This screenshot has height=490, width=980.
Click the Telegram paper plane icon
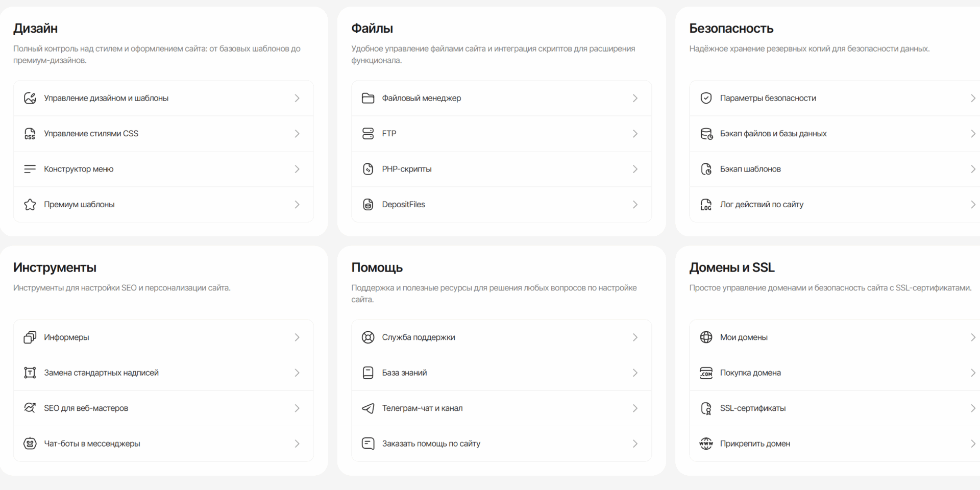click(368, 408)
